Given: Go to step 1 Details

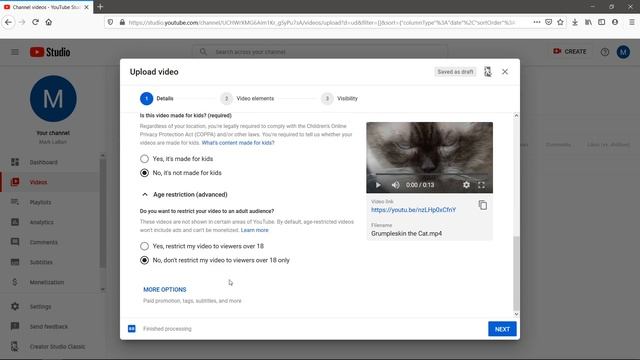Looking at the screenshot, I should (157, 98).
